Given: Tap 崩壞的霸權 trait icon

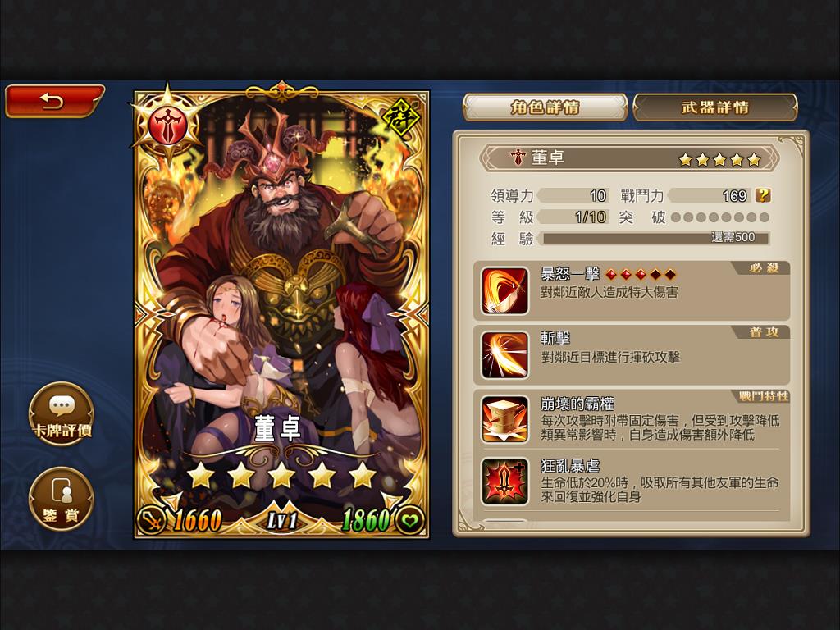Looking at the screenshot, I should (504, 419).
